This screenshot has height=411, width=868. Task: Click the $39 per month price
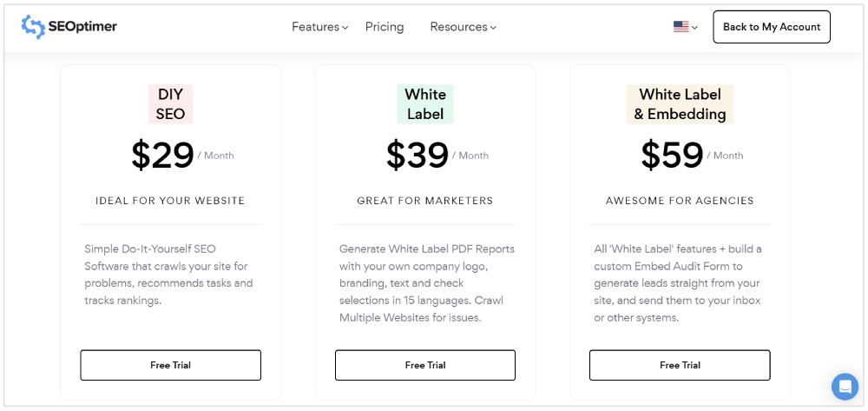[418, 155]
